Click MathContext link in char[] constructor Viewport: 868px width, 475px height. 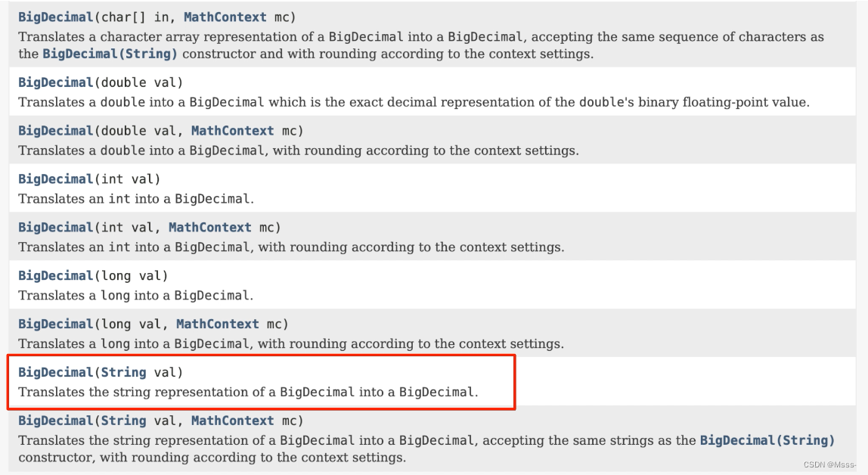click(225, 17)
